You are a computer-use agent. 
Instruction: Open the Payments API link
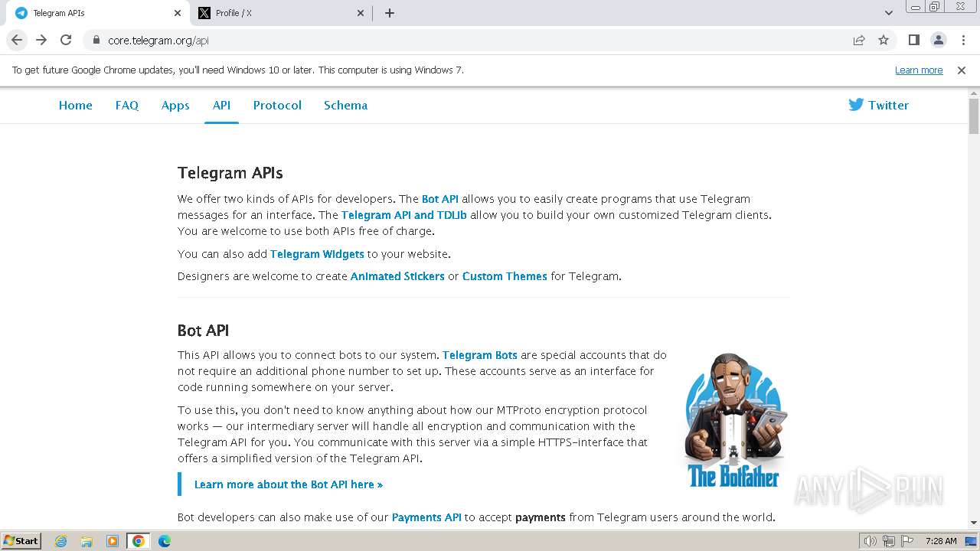tap(426, 517)
